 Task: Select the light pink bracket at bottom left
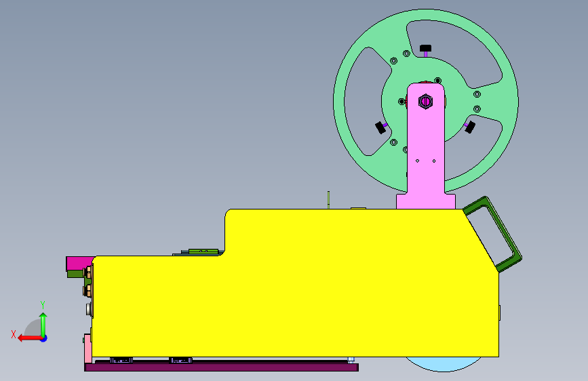(x=87, y=348)
